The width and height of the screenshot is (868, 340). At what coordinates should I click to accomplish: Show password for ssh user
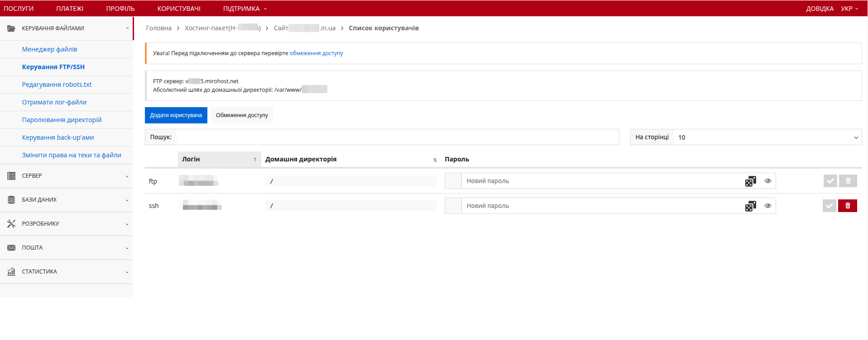[x=768, y=206]
